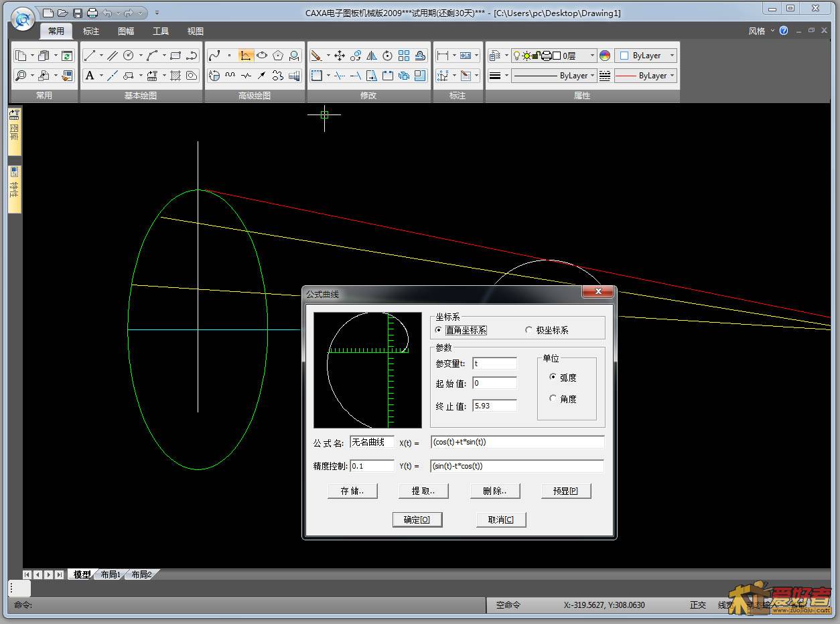Select the polygon tool in advanced drawing
The width and height of the screenshot is (840, 624).
278,56
